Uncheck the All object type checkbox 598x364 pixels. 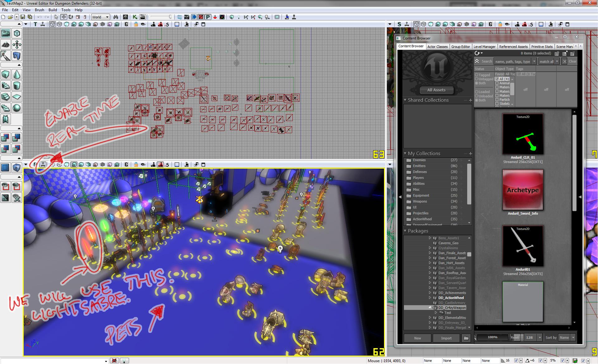coord(497,79)
